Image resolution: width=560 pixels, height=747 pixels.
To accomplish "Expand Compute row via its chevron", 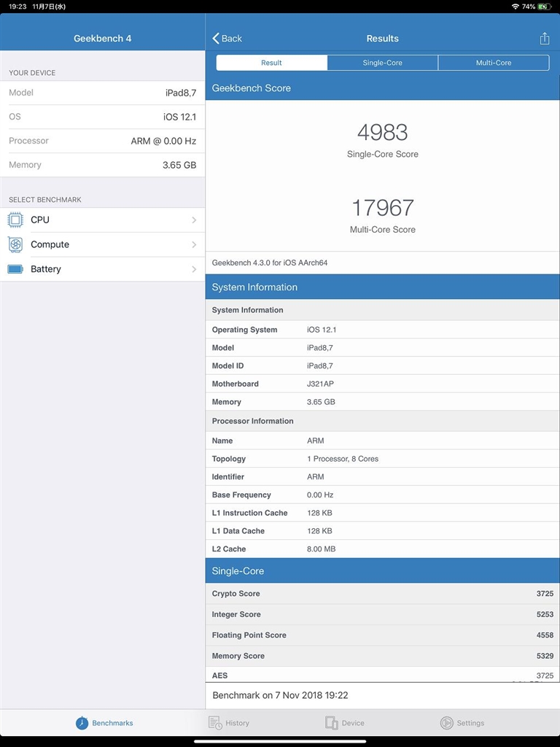I will point(194,244).
